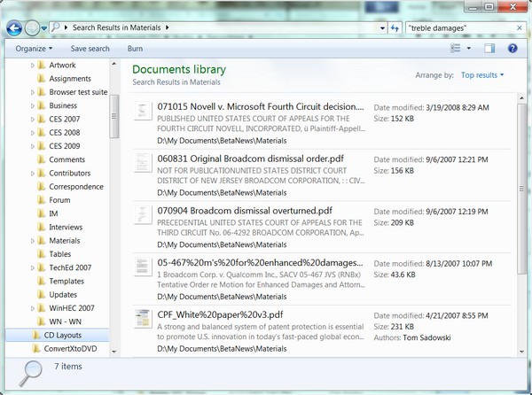Expand the Artwork folder tree node
Screen dimensions: 532x395
pyautogui.click(x=33, y=66)
